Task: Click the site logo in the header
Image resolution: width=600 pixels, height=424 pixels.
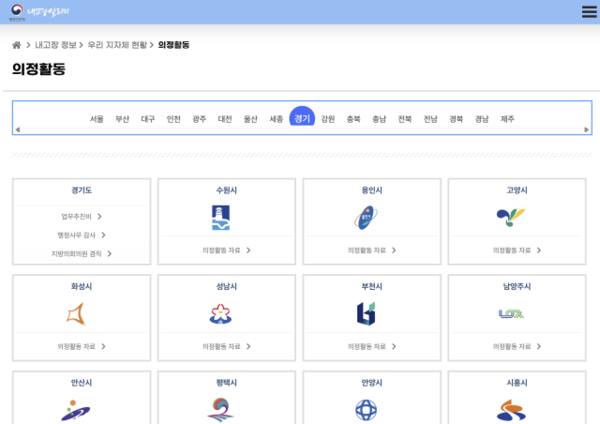Action: coord(39,12)
